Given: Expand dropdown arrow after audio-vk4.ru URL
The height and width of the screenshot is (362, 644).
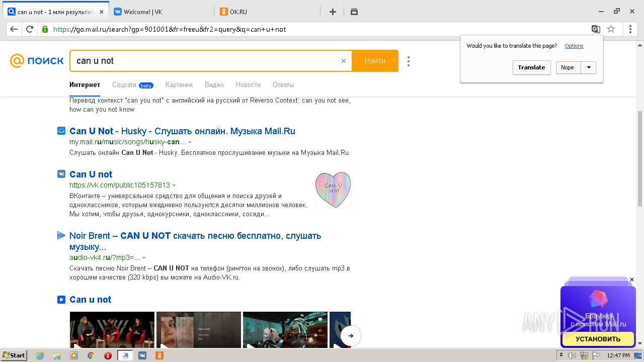Looking at the screenshot, I should pos(144,258).
